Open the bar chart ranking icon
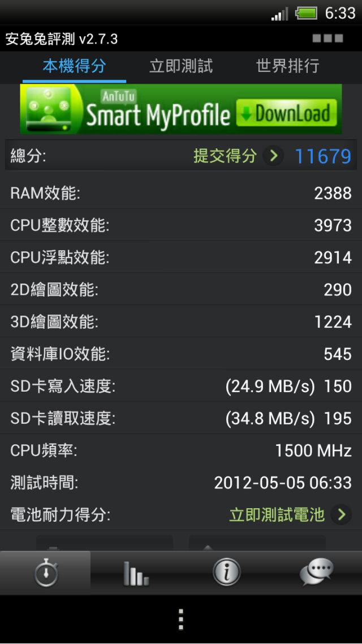362x644 pixels. 136,572
